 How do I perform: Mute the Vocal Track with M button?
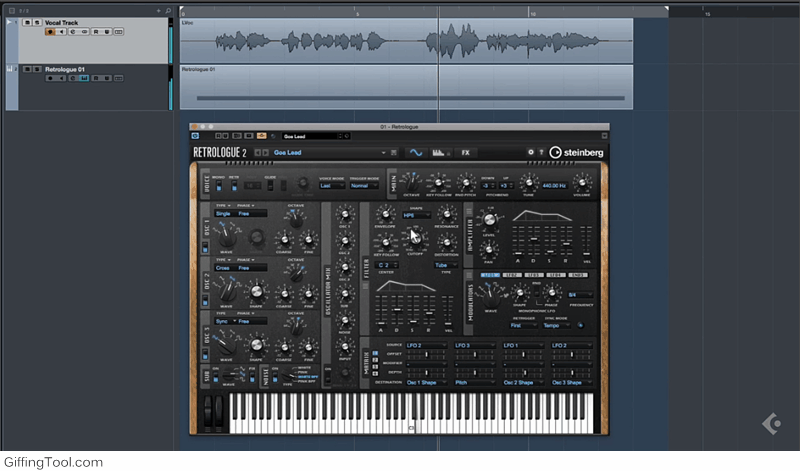coord(28,22)
